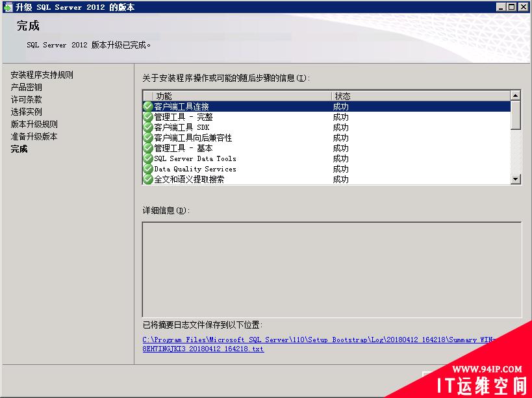532x398 pixels.
Task: Click the green check icon for 客户端工具向后兼容性
Action: tap(148, 138)
